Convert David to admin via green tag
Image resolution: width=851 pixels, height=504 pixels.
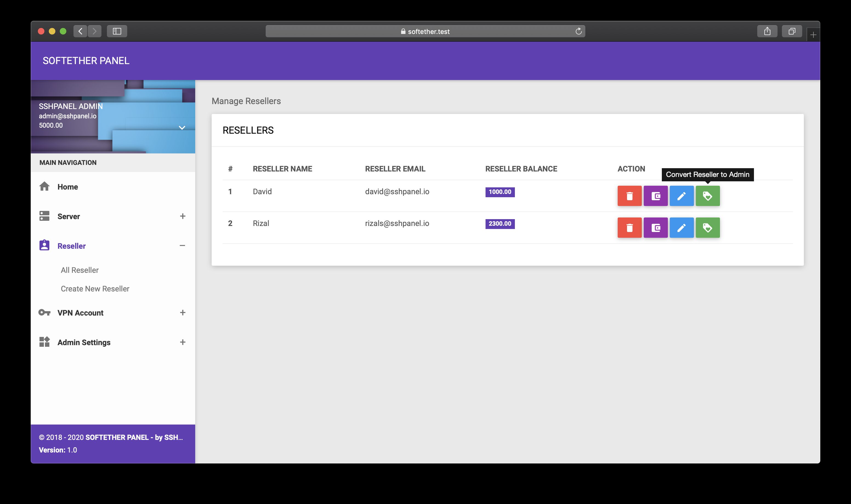tap(708, 196)
